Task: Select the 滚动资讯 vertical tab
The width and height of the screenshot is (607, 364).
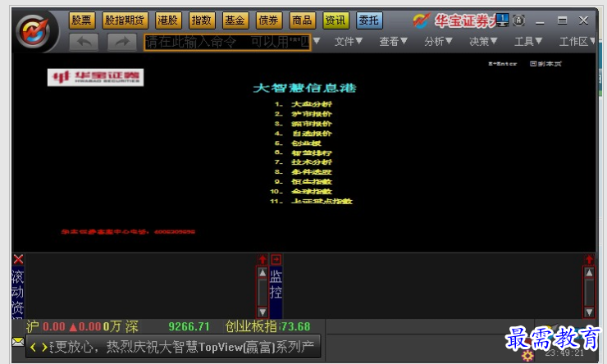Action: tap(18, 293)
